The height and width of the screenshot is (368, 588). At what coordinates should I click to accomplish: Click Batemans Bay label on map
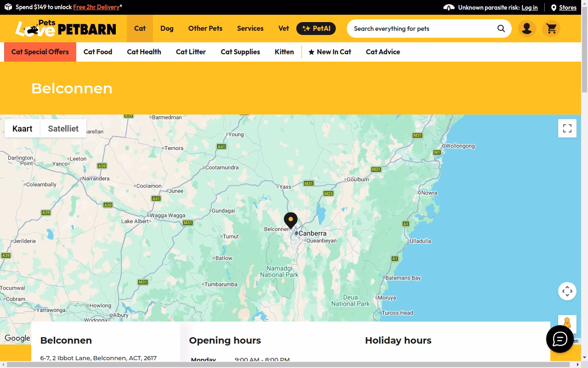pos(403,278)
